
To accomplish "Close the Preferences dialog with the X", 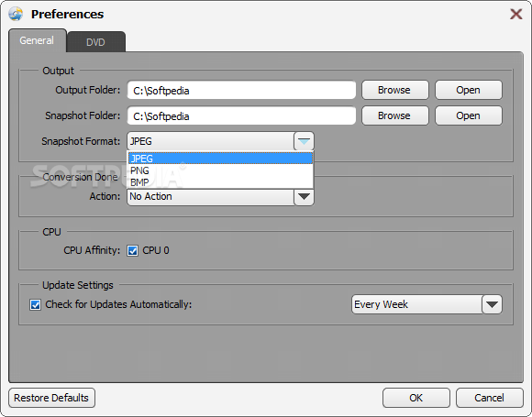I will 516,15.
